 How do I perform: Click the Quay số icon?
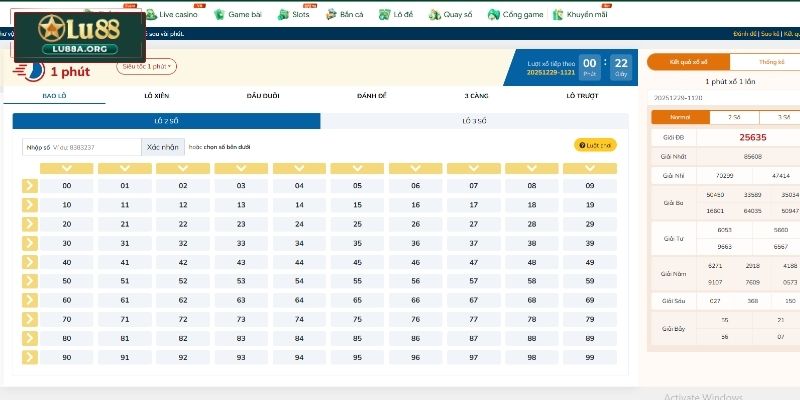coord(435,15)
